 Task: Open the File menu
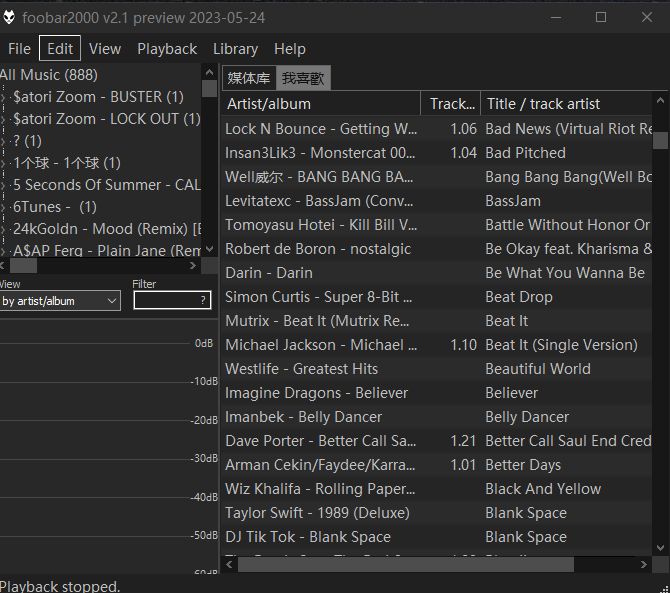tap(19, 49)
